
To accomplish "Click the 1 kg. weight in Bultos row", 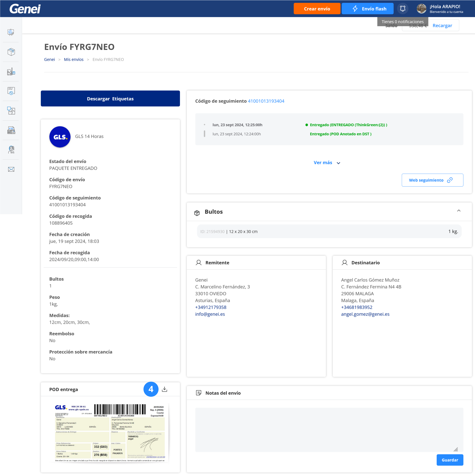I will click(453, 231).
